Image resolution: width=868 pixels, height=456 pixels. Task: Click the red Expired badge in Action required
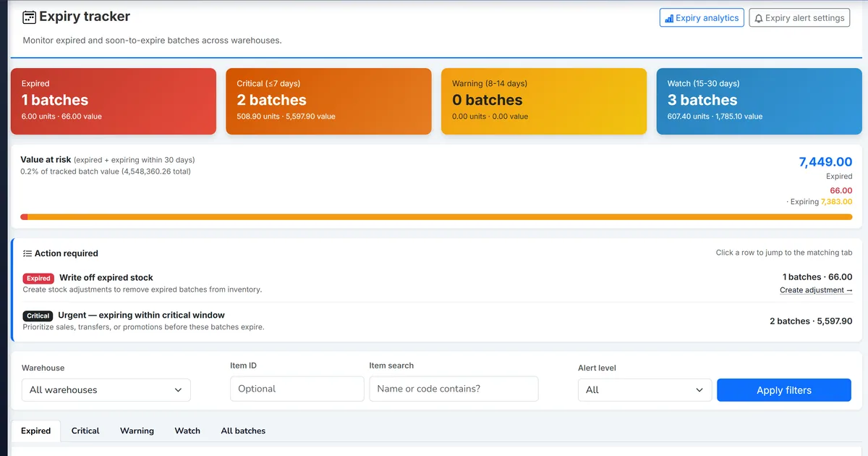38,278
